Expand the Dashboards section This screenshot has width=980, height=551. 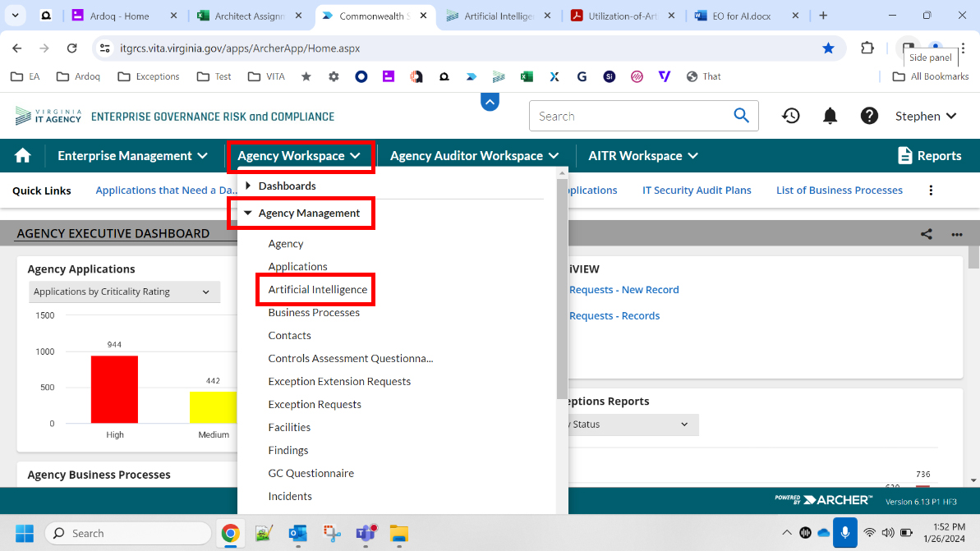279,186
